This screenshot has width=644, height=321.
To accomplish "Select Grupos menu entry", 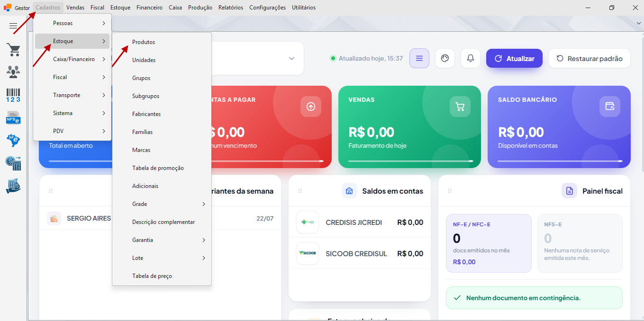I will [162, 78].
